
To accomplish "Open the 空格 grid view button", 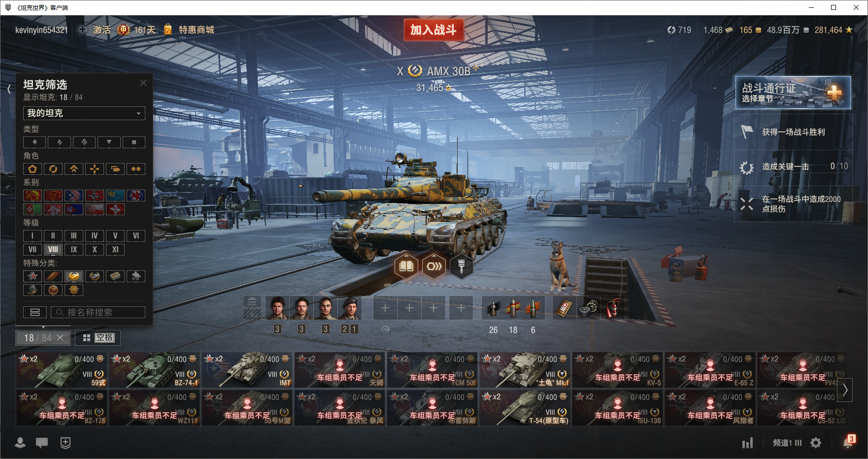I will pyautogui.click(x=98, y=338).
